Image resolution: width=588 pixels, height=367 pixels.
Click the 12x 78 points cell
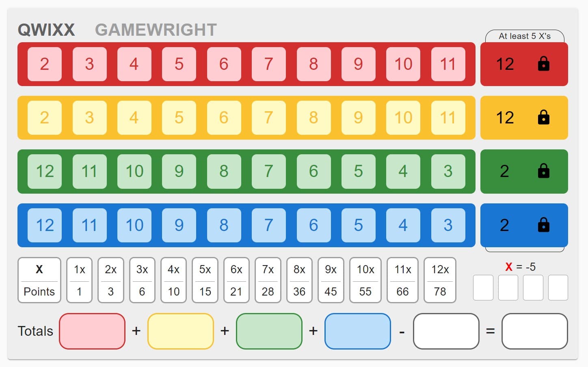click(x=440, y=280)
